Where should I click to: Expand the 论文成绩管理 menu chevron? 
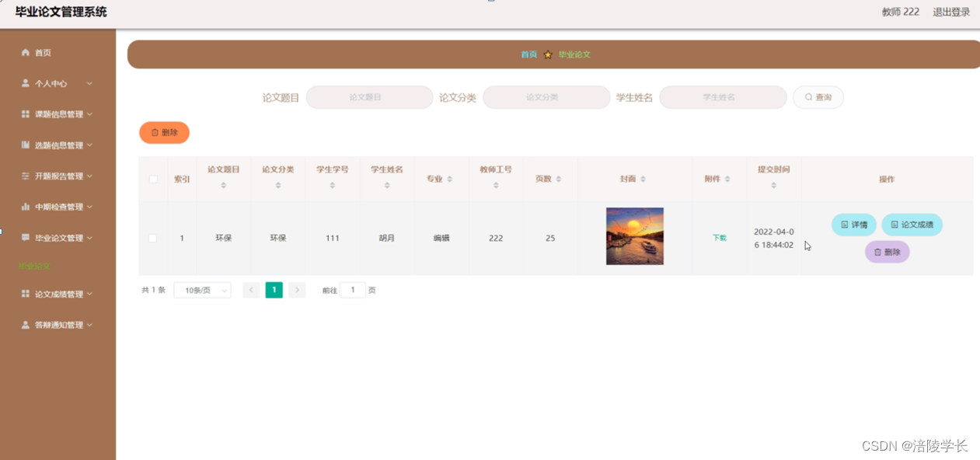click(x=89, y=294)
